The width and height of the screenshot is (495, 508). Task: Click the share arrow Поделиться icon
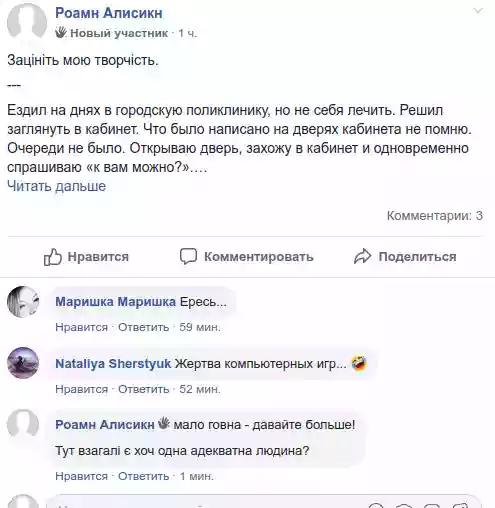click(x=362, y=257)
